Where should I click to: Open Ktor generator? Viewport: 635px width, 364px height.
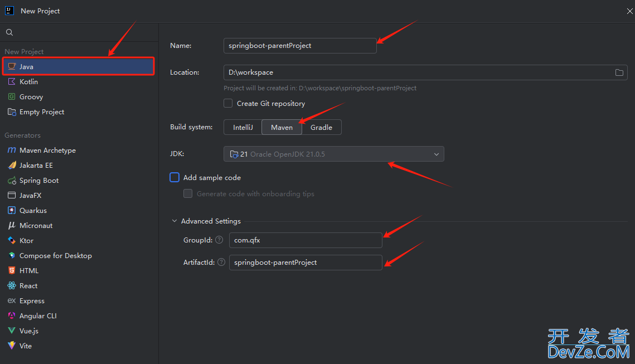pyautogui.click(x=78, y=240)
